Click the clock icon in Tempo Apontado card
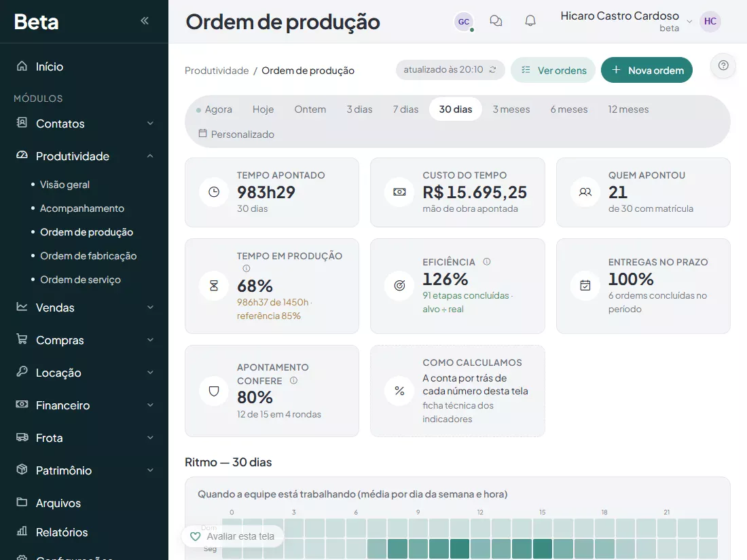Screen dimensions: 747x560 pyautogui.click(x=214, y=192)
